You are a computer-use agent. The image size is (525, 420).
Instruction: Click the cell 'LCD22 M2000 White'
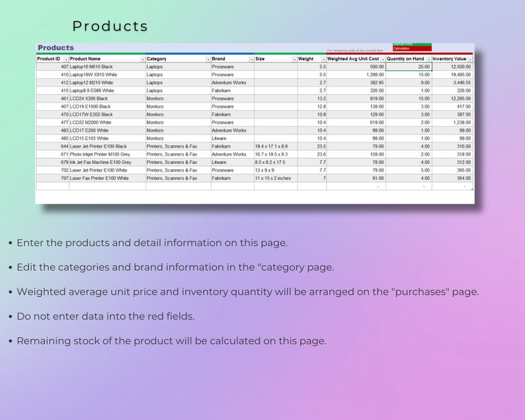pos(107,122)
